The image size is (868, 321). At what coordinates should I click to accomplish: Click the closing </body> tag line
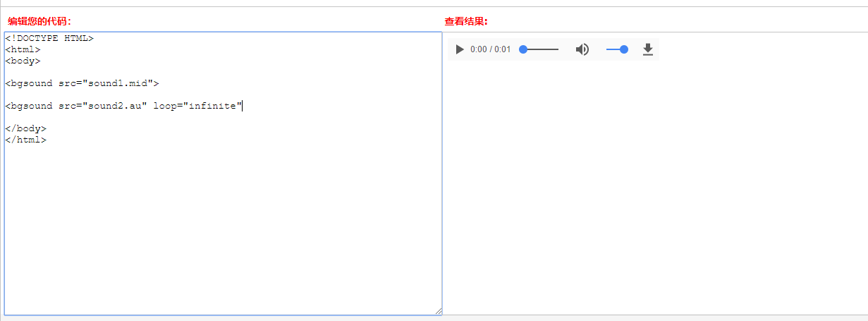[x=25, y=128]
